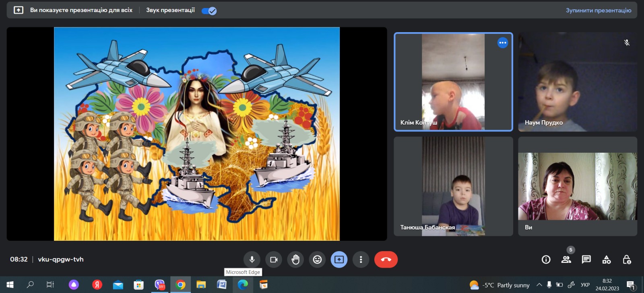Viewport: 644px width, 293px height.
Task: Select Танюша Бабанская video tile
Action: tap(453, 186)
